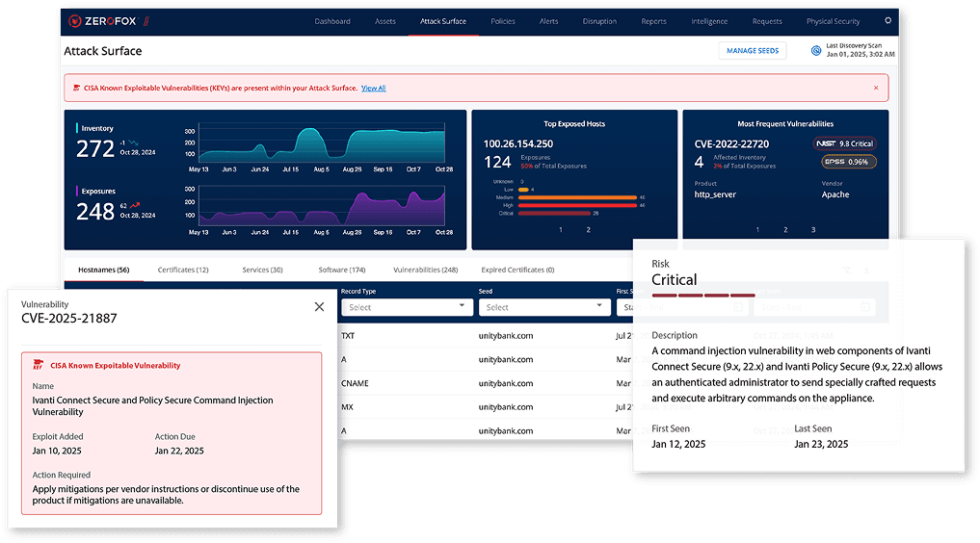Open the Physical Security menu

point(834,21)
